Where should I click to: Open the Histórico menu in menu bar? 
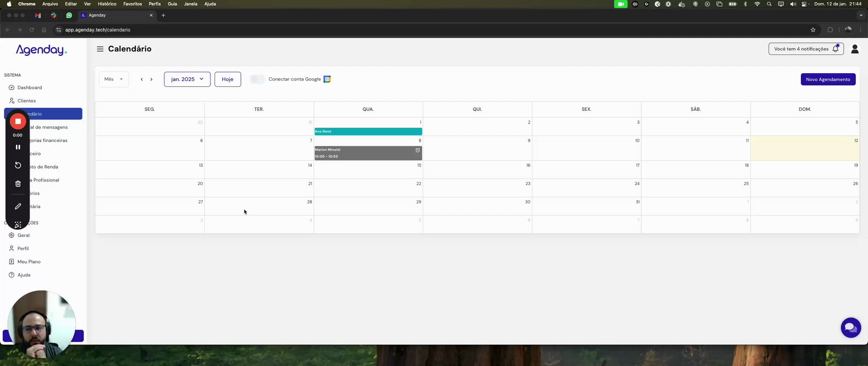(107, 4)
